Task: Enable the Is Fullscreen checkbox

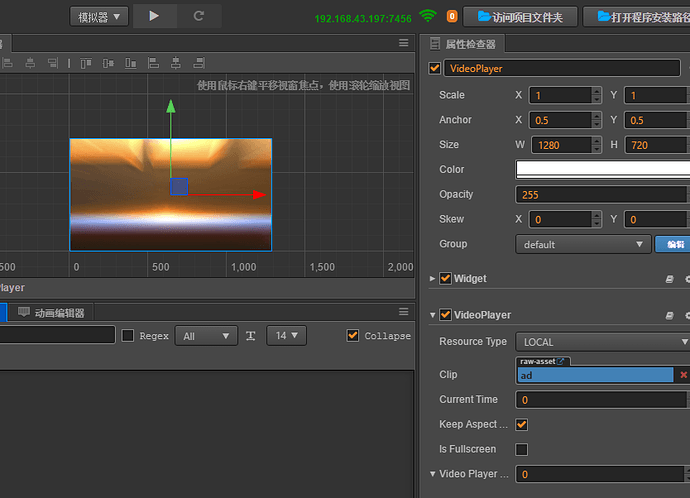Action: [521, 449]
